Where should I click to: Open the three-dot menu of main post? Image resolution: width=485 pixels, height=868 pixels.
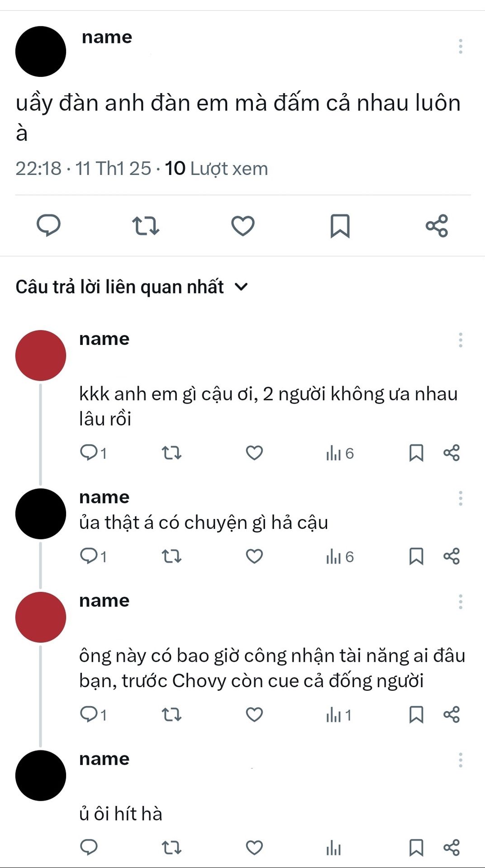tap(461, 46)
